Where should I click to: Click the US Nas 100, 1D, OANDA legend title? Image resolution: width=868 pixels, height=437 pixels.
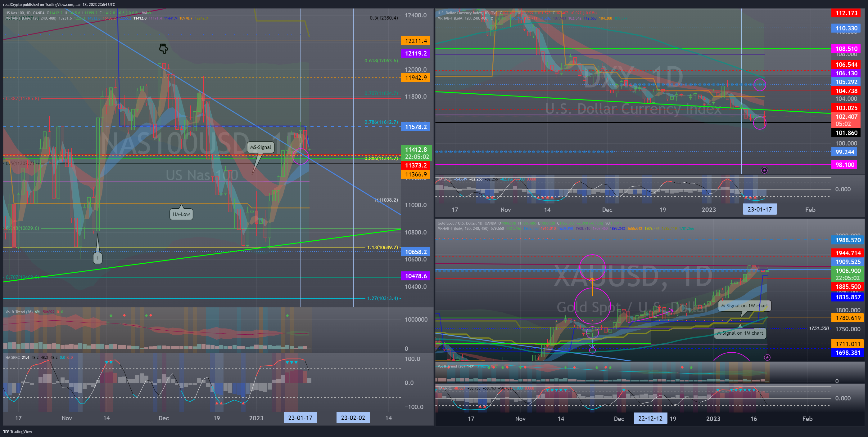[x=25, y=13]
